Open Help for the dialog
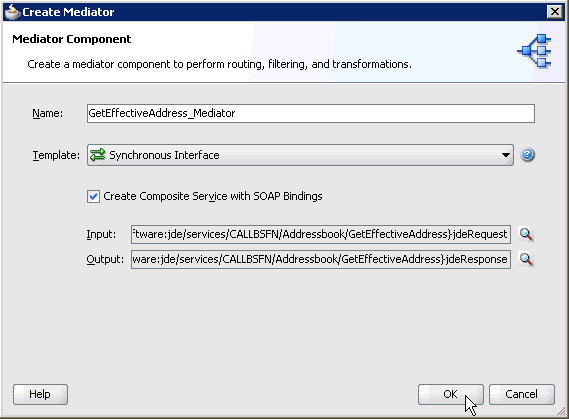The width and height of the screenshot is (569, 419). [40, 394]
